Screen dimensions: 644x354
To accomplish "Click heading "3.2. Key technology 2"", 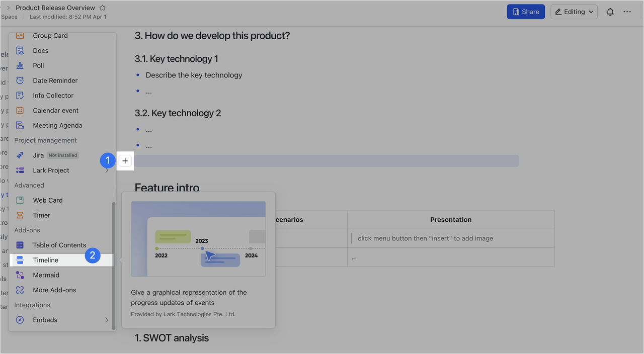I will tap(178, 113).
